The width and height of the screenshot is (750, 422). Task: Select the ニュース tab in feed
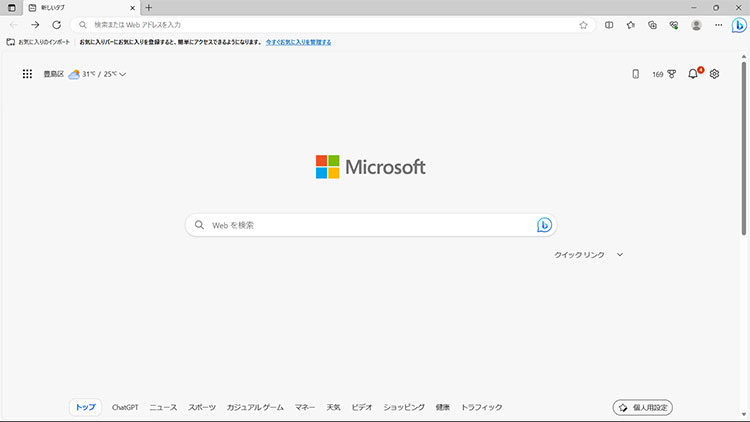[x=163, y=407]
